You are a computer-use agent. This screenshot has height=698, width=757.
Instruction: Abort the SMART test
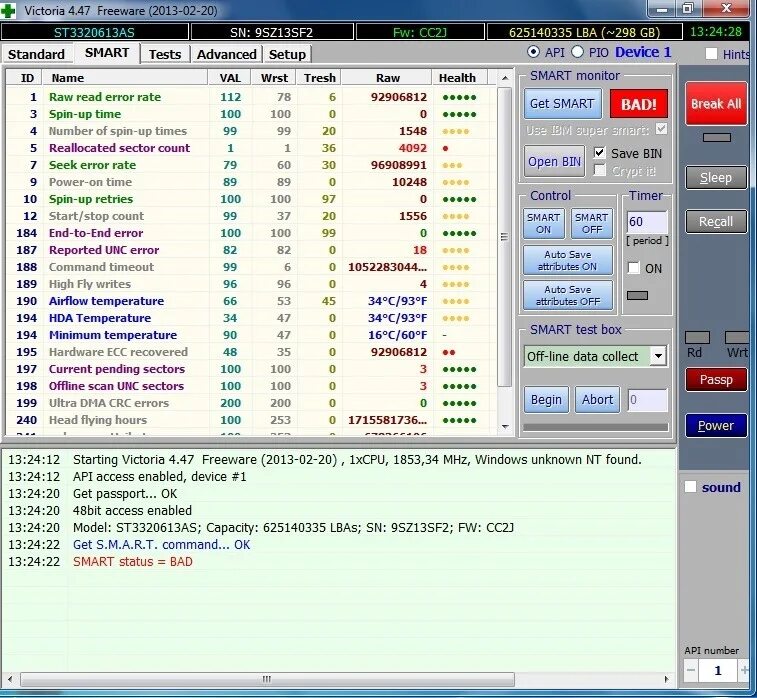pos(597,400)
